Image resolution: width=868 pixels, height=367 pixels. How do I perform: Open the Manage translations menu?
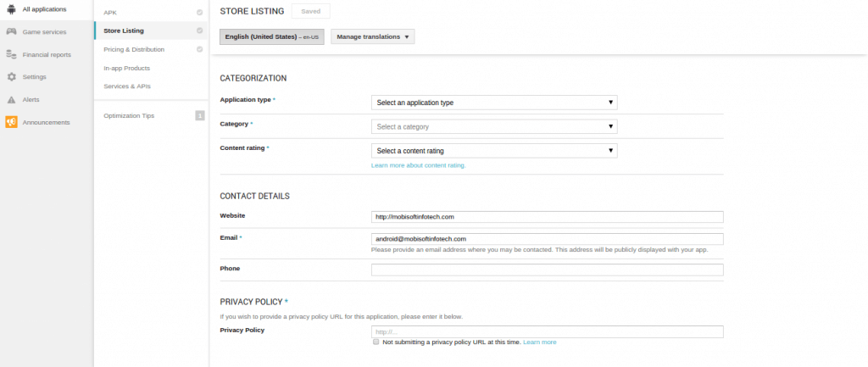372,37
